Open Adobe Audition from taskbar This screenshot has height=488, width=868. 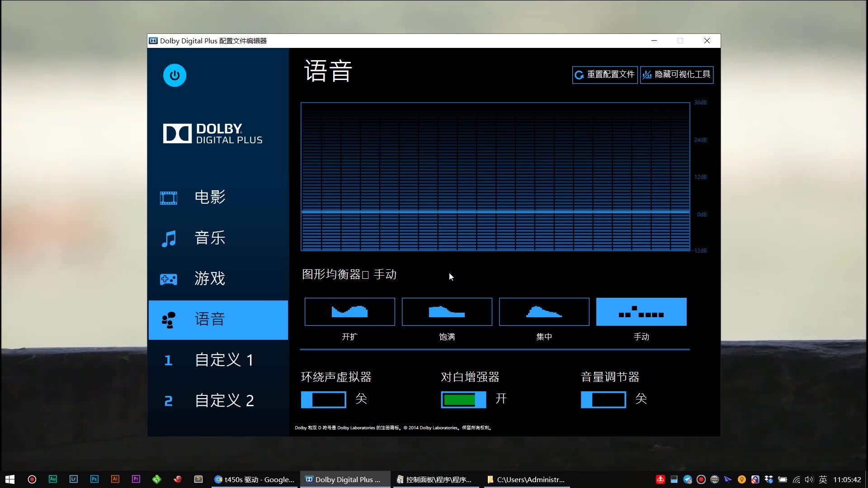(53, 479)
